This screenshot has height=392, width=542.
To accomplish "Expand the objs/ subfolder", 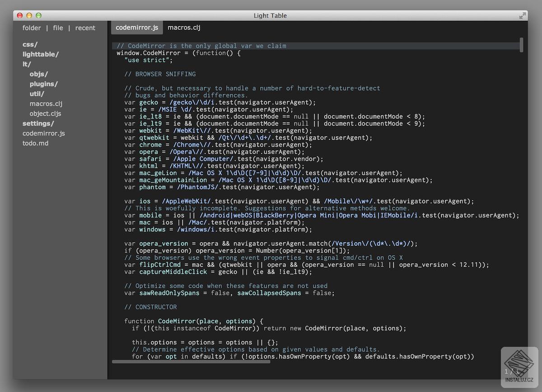I will pos(39,74).
